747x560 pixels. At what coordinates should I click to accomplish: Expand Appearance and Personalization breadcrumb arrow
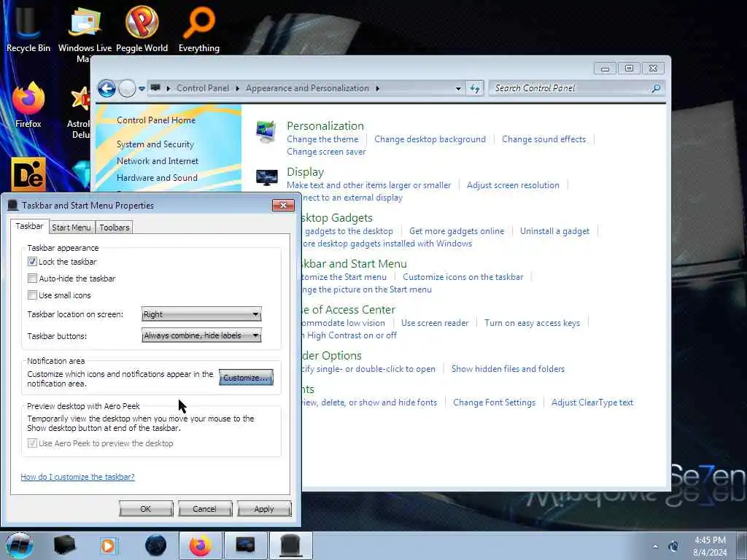coord(377,88)
